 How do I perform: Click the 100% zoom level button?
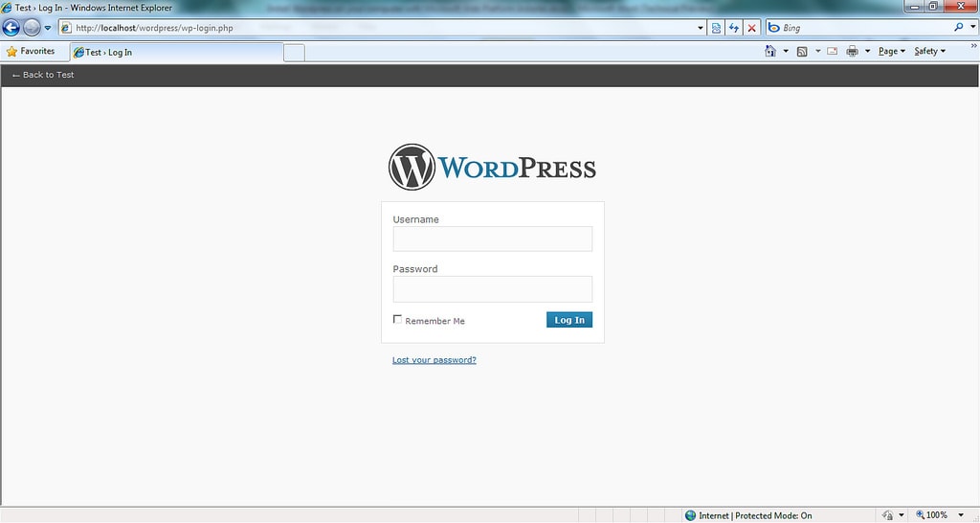coord(932,515)
